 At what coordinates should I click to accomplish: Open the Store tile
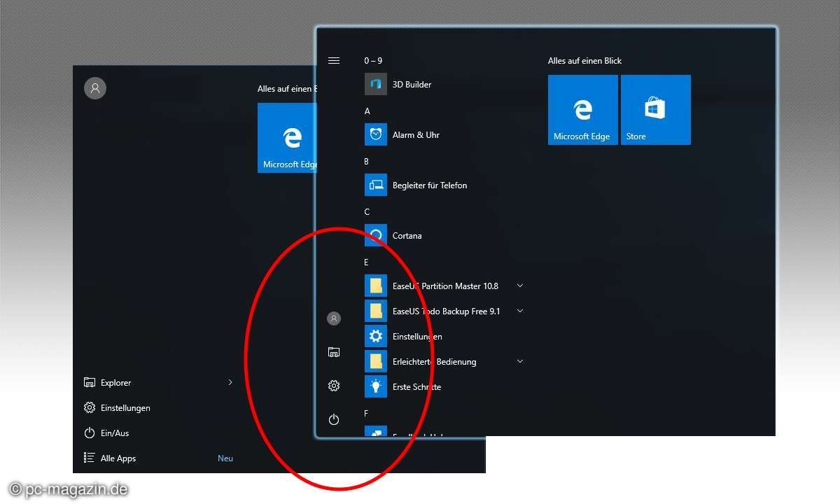click(x=655, y=110)
